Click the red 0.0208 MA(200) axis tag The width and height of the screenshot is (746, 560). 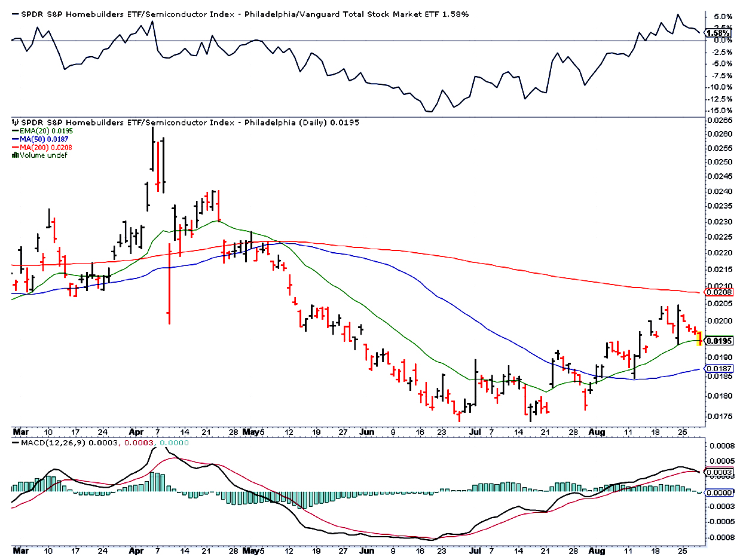(719, 293)
